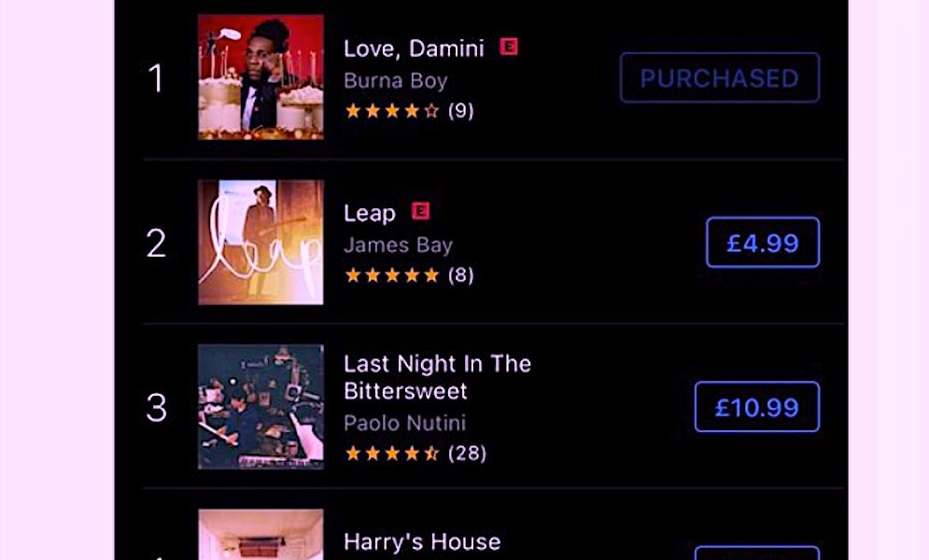Click the explicit badge beside Love, Damini

pyautogui.click(x=509, y=47)
